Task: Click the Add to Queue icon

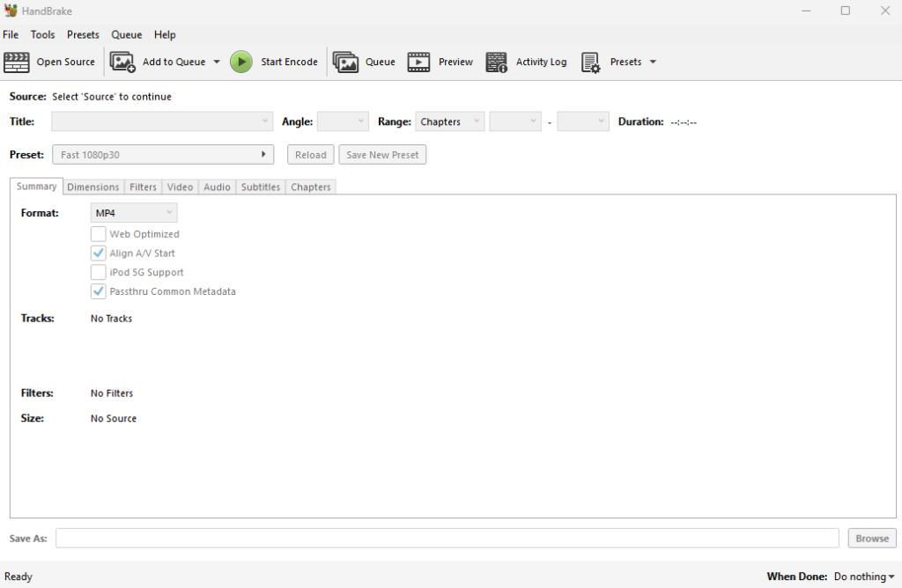Action: 122,62
